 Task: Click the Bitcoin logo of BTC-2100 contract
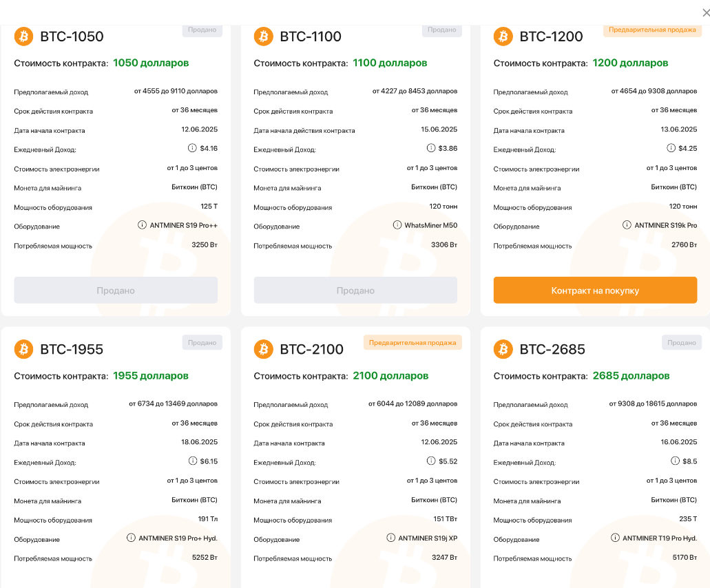coord(264,350)
